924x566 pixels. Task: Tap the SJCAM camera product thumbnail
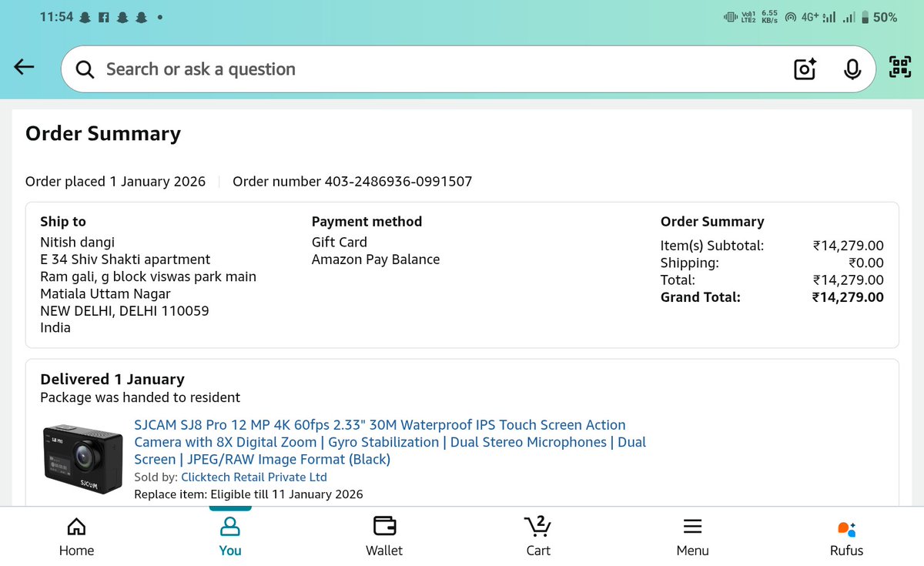coord(82,460)
